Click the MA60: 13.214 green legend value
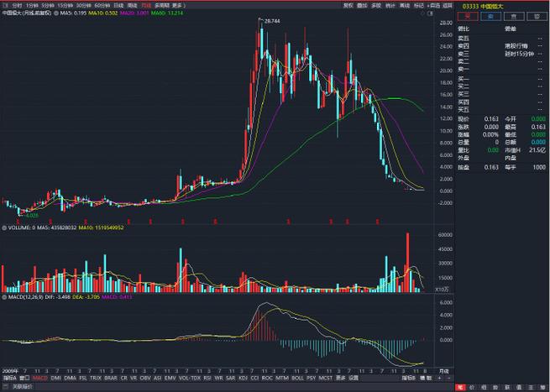The height and width of the screenshot is (392, 550). pos(167,13)
